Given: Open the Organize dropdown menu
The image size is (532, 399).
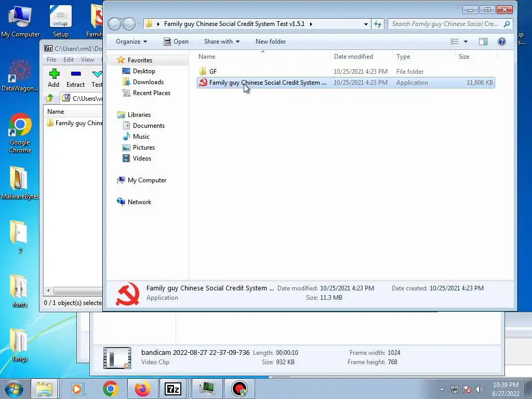Looking at the screenshot, I should pos(131,42).
